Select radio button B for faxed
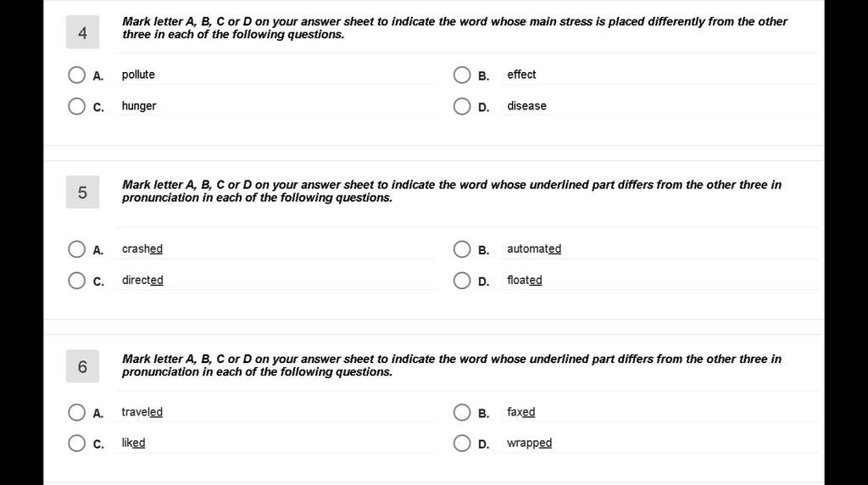 (x=462, y=412)
